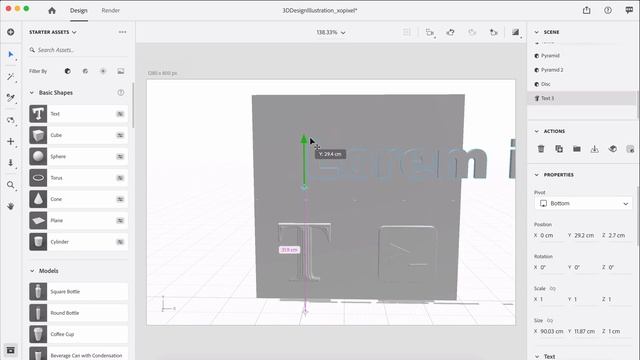Select the Dolly tool

coord(11,162)
